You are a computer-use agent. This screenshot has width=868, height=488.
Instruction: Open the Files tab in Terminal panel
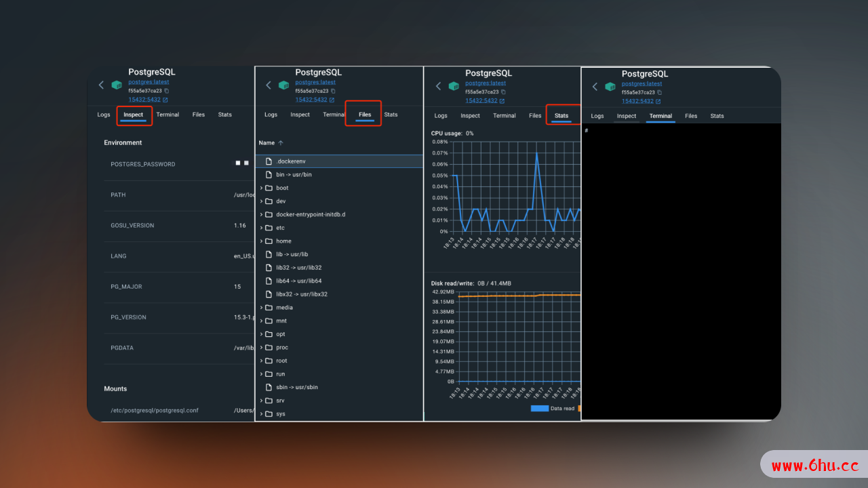tap(690, 116)
